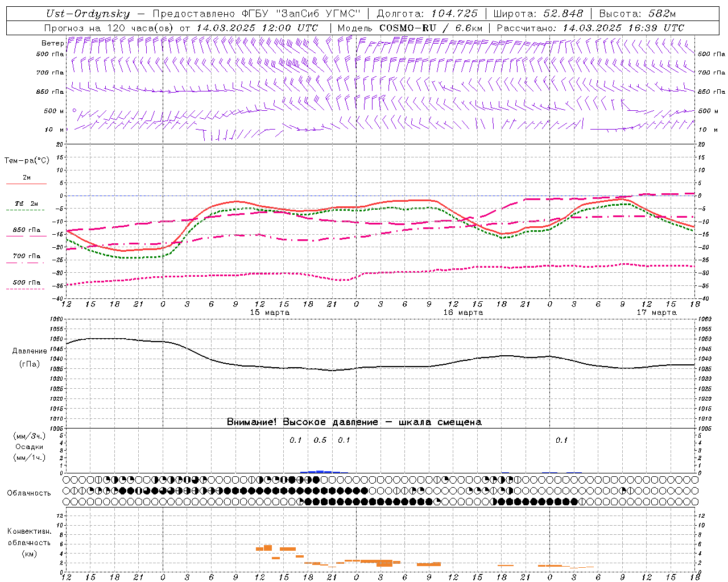The width and height of the screenshot is (728, 582).
Task: Click the station name Ust-Ordynsky
Action: point(88,14)
